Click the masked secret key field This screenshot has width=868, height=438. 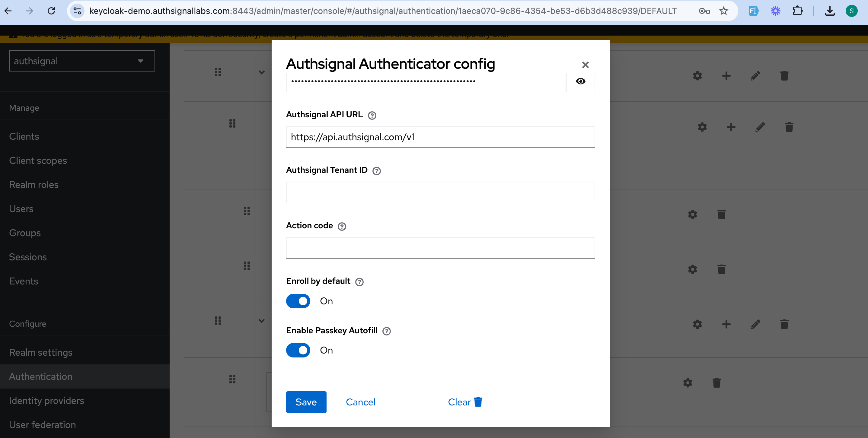pos(426,81)
